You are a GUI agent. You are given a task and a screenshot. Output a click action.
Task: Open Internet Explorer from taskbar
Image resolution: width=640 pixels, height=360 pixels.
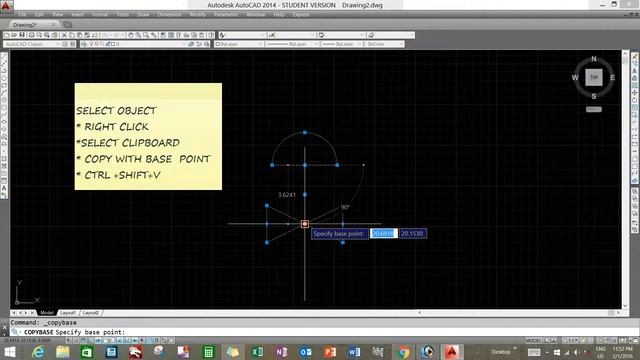(38, 352)
